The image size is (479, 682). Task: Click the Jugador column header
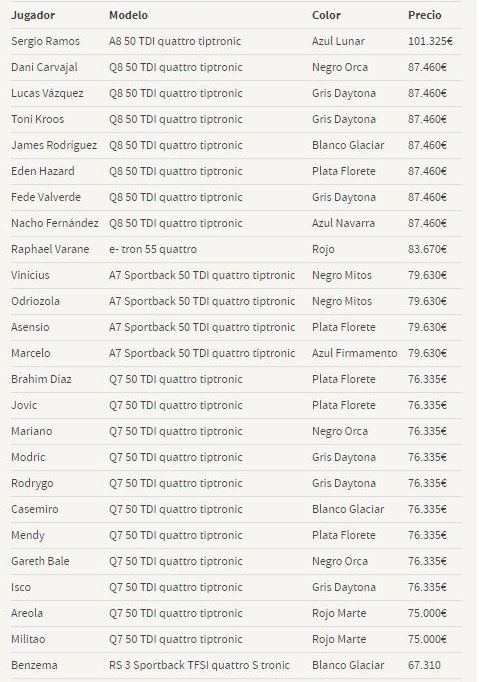click(33, 15)
